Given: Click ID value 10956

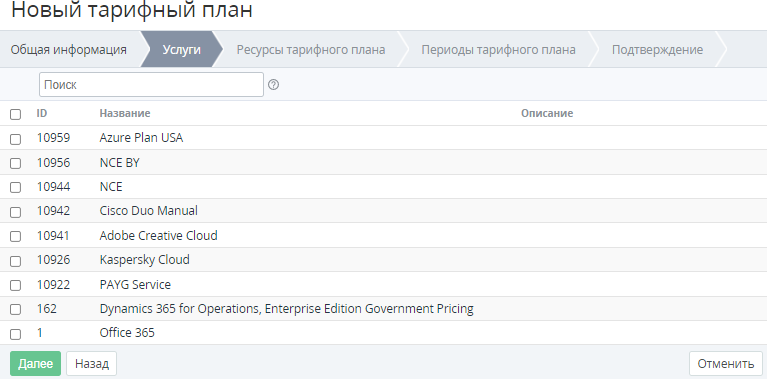Looking at the screenshot, I should [53, 163].
